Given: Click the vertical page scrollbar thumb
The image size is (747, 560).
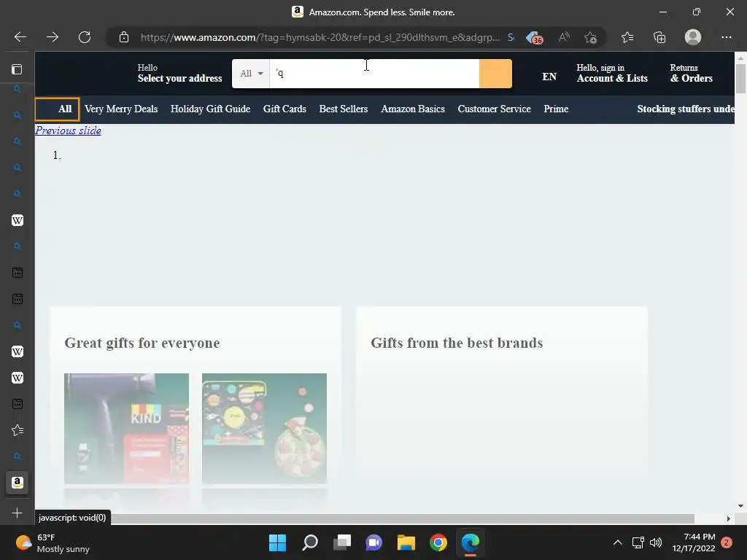Looking at the screenshot, I should pos(740,79).
